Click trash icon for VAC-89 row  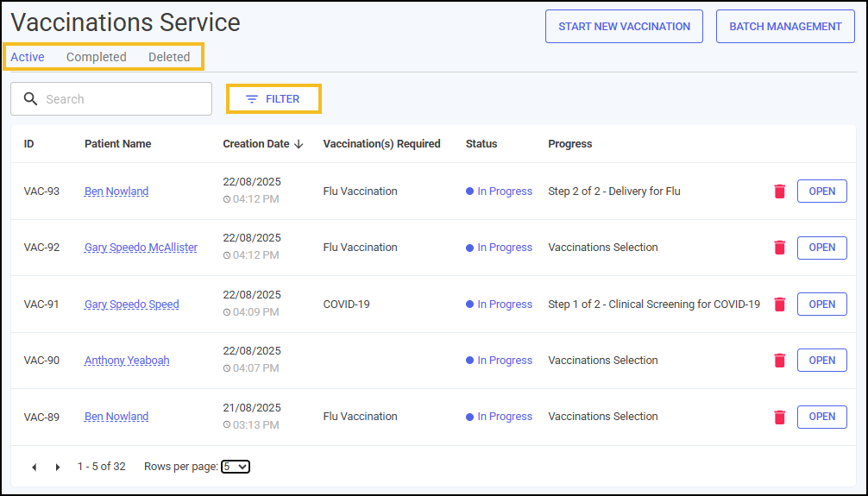click(x=779, y=417)
